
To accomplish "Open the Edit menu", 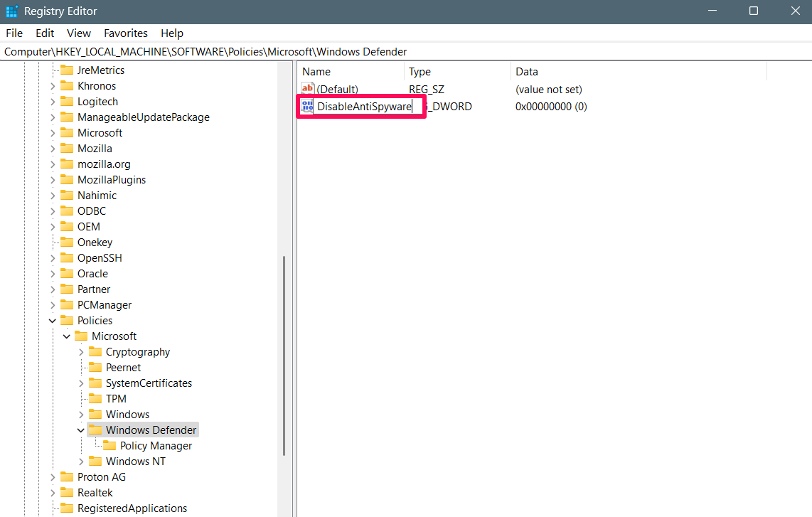I will (x=45, y=33).
